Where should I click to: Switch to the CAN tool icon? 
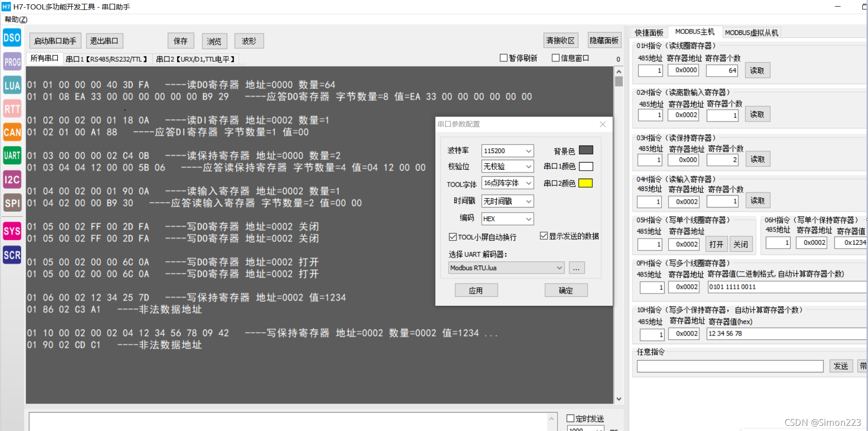coord(12,132)
